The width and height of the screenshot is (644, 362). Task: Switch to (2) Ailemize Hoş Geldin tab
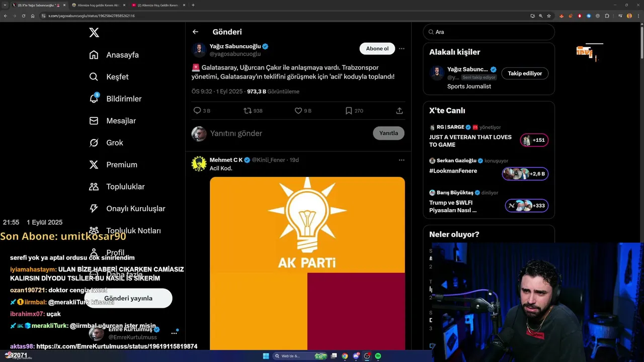(x=158, y=5)
